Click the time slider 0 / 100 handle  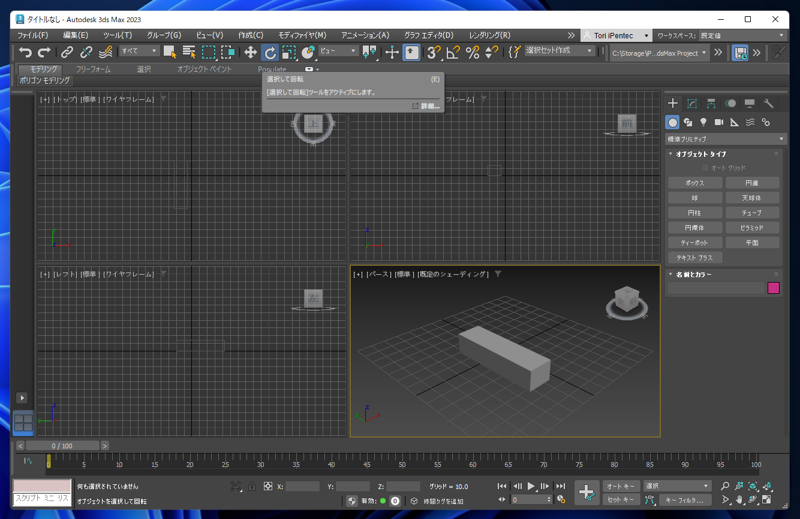pos(62,446)
